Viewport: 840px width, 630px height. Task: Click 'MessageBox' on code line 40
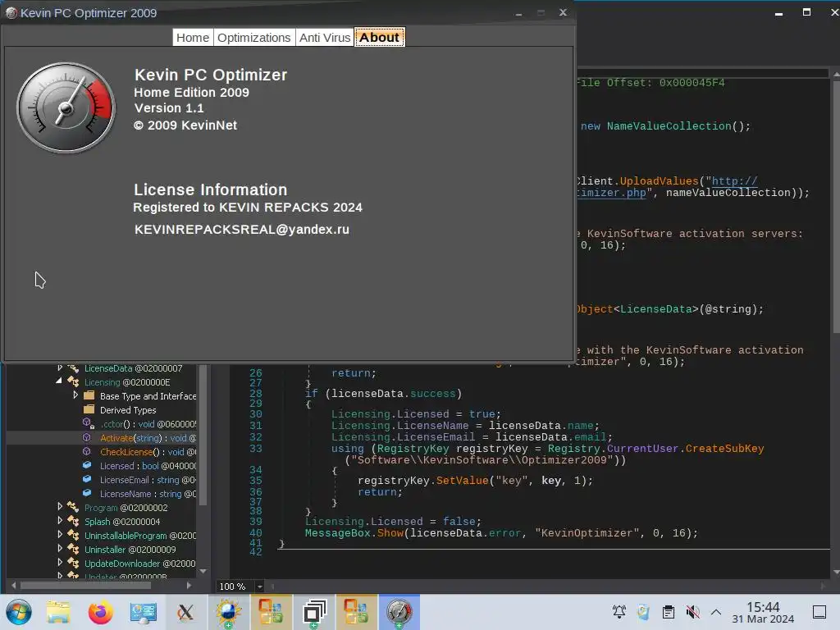337,533
